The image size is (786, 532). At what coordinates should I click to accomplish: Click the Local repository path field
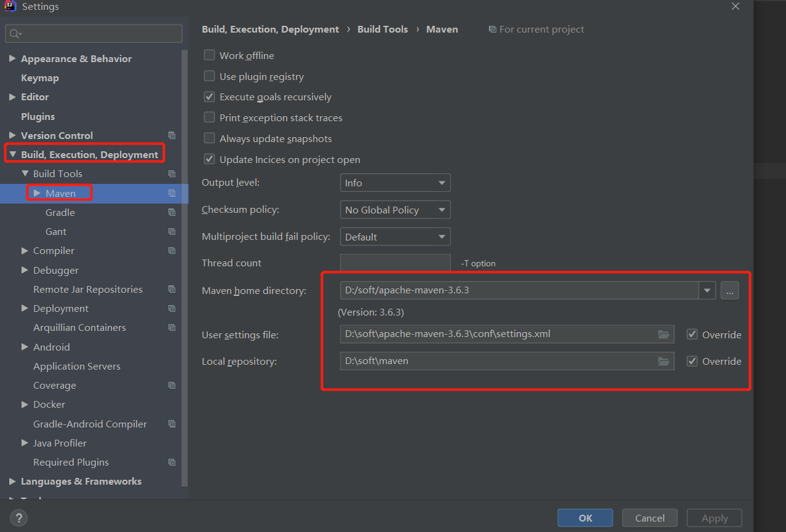point(507,361)
